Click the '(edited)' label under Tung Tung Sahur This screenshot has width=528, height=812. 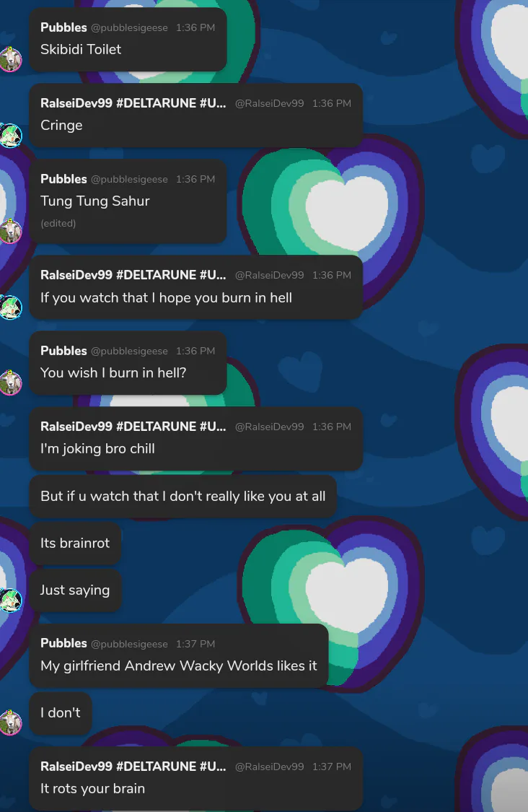58,223
